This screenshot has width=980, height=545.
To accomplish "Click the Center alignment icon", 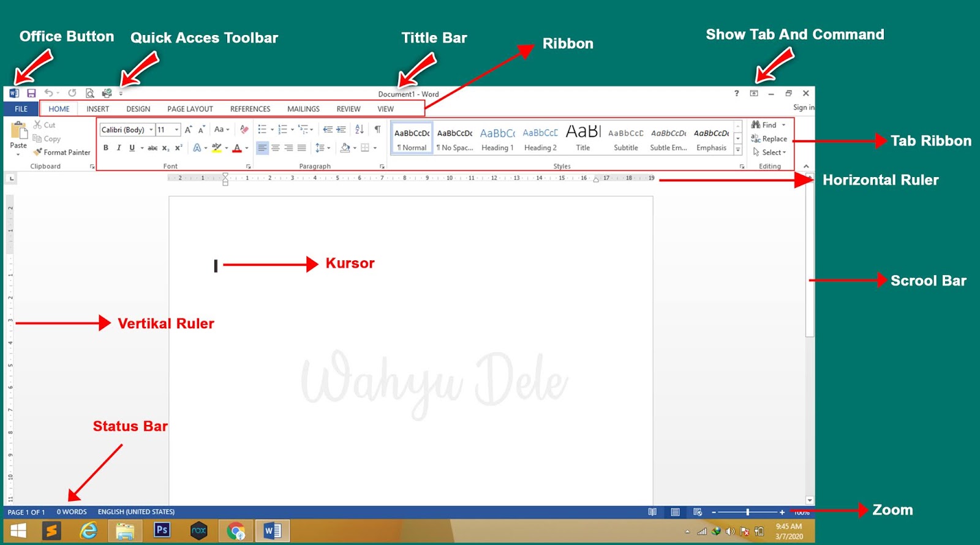I will click(x=276, y=148).
